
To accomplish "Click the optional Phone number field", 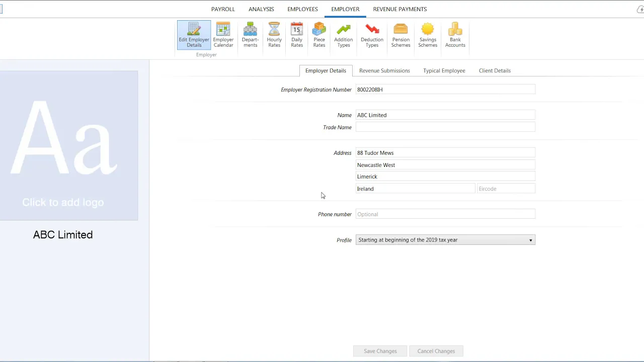I will (x=445, y=214).
